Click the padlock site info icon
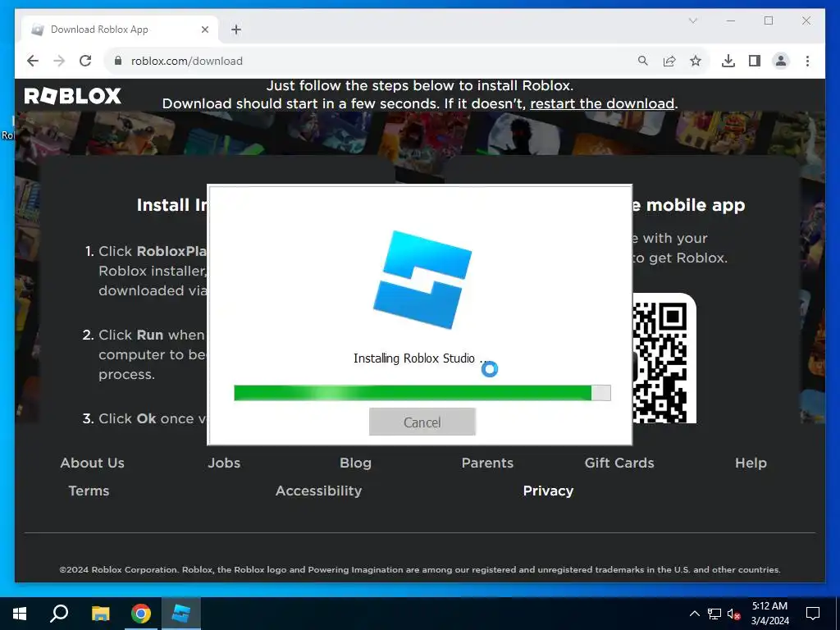The width and height of the screenshot is (840, 630). tap(118, 61)
